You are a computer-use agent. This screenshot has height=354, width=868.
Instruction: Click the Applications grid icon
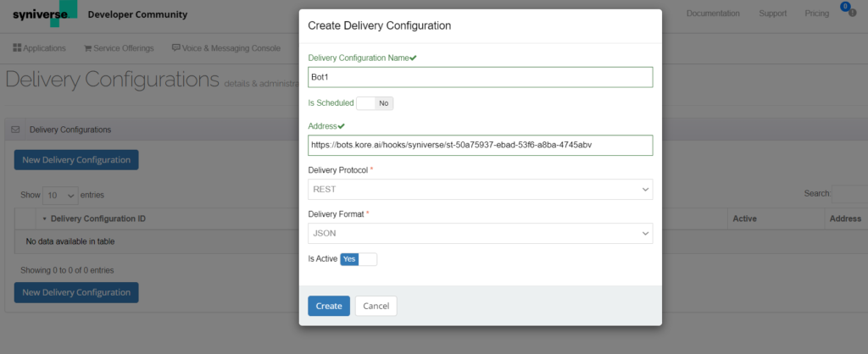tap(18, 48)
